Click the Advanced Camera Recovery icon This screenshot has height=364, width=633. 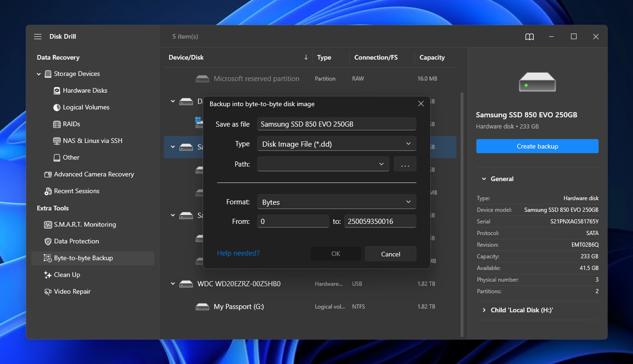pos(48,174)
